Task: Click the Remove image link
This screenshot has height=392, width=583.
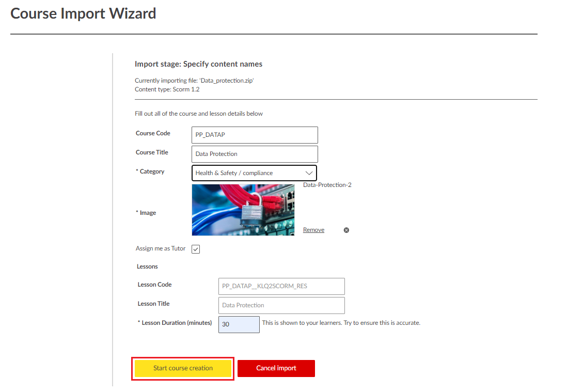Action: tap(313, 230)
